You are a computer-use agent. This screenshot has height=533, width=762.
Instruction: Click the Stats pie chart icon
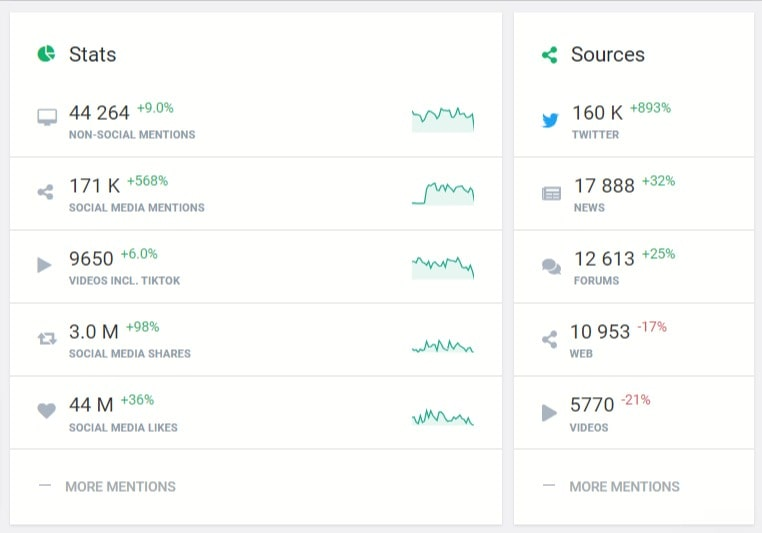click(x=46, y=54)
